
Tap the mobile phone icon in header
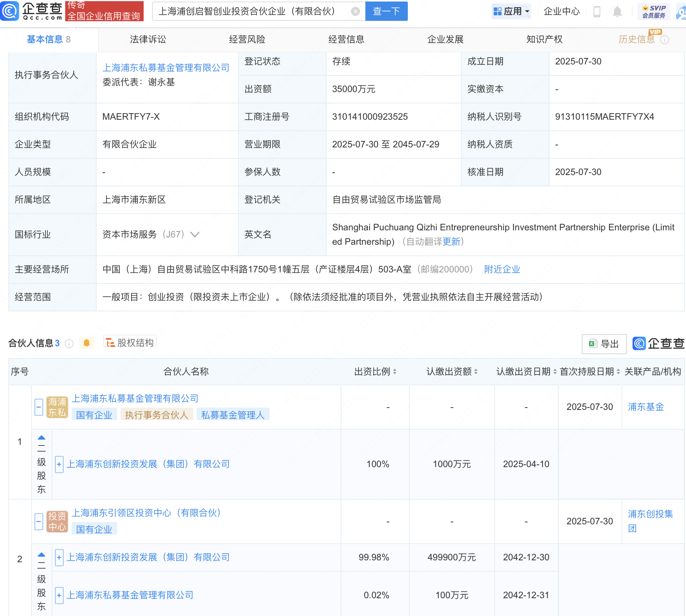(597, 12)
